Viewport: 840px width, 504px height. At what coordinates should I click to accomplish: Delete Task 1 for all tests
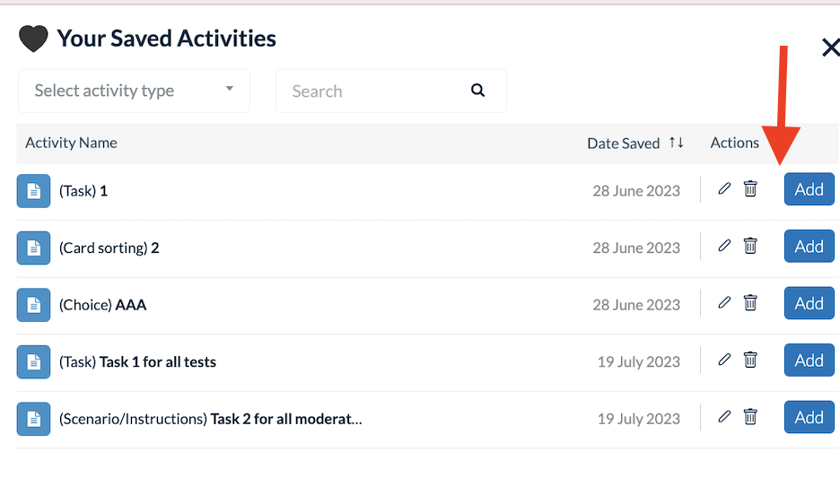coord(750,361)
